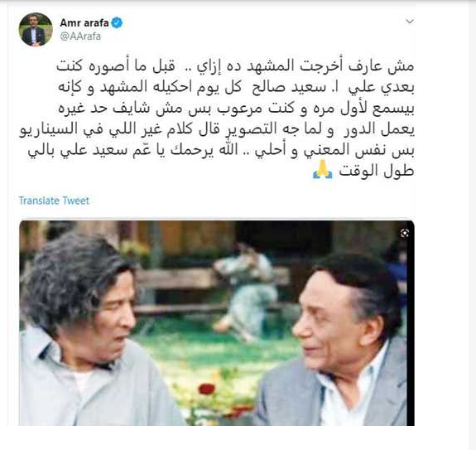Viewport: 476px width, 450px height.
Task: Open the Amr arafa display name
Action: coord(84,22)
